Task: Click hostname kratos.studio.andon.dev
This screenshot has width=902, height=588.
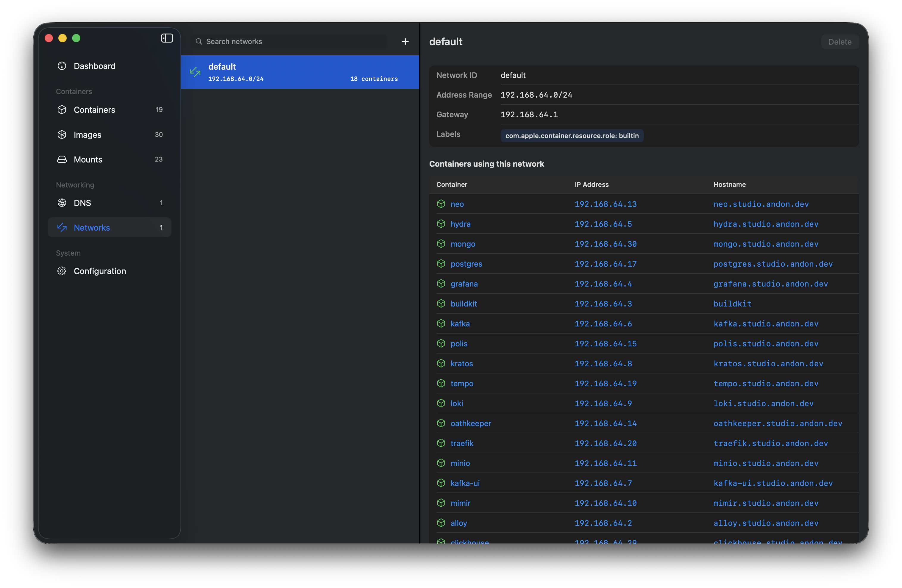Action: coord(768,363)
